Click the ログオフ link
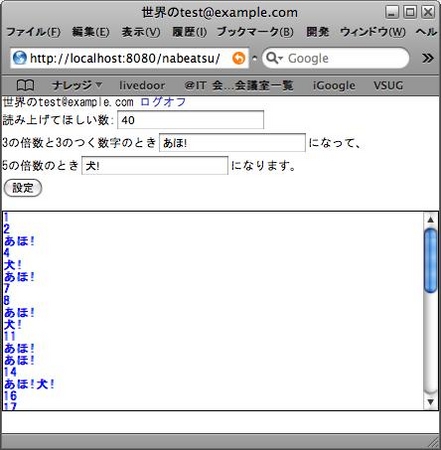Image resolution: width=441 pixels, height=450 pixels. coord(163,102)
